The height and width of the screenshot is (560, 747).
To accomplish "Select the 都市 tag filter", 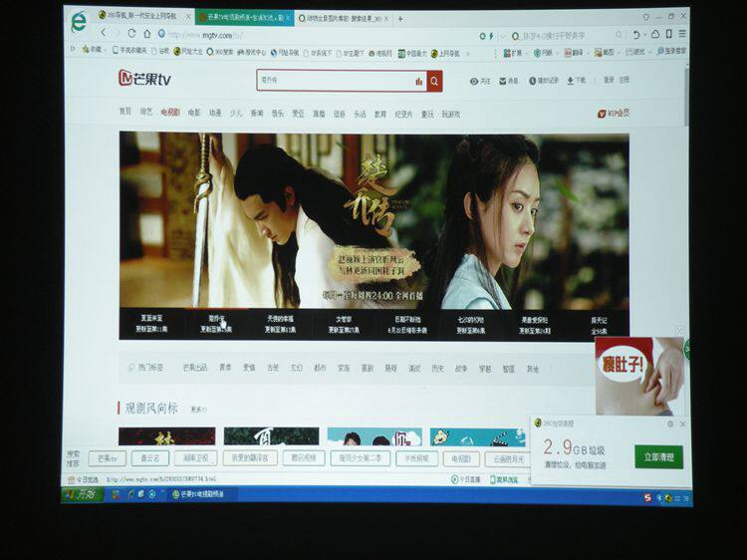I will (x=320, y=368).
